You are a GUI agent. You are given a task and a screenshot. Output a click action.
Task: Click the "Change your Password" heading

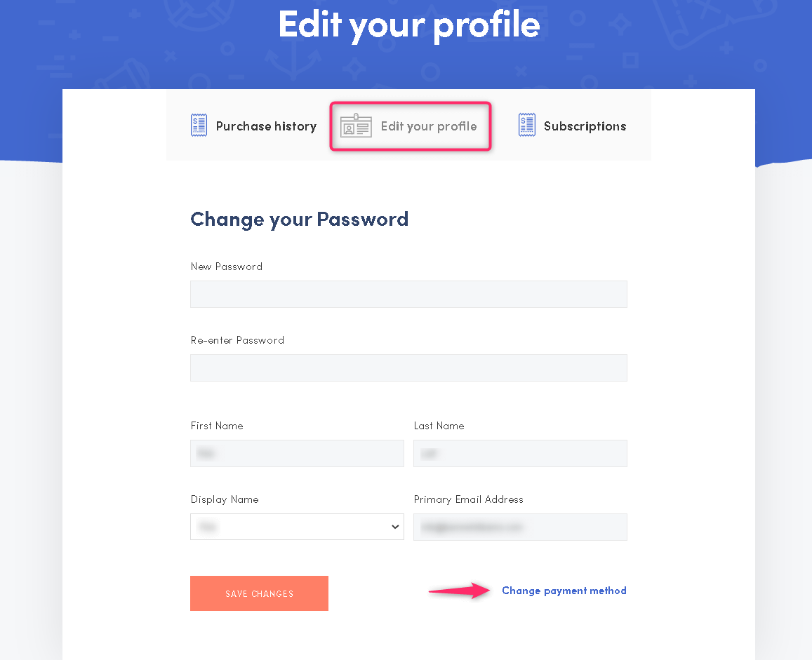pos(299,220)
